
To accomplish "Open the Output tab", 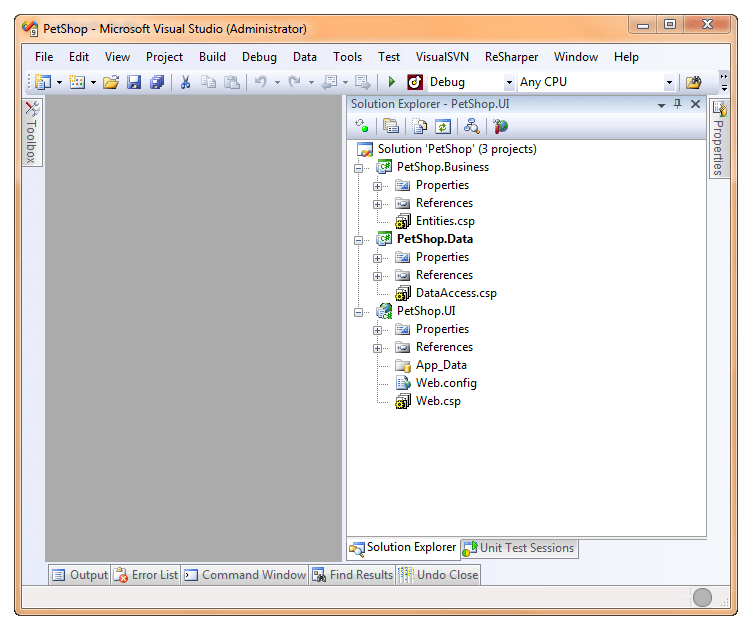I will pos(80,575).
